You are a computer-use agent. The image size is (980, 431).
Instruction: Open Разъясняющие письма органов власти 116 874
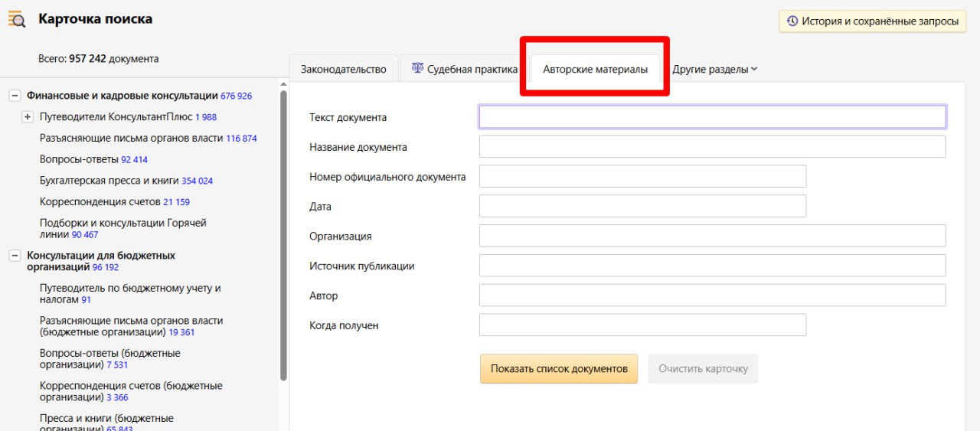pyautogui.click(x=131, y=139)
